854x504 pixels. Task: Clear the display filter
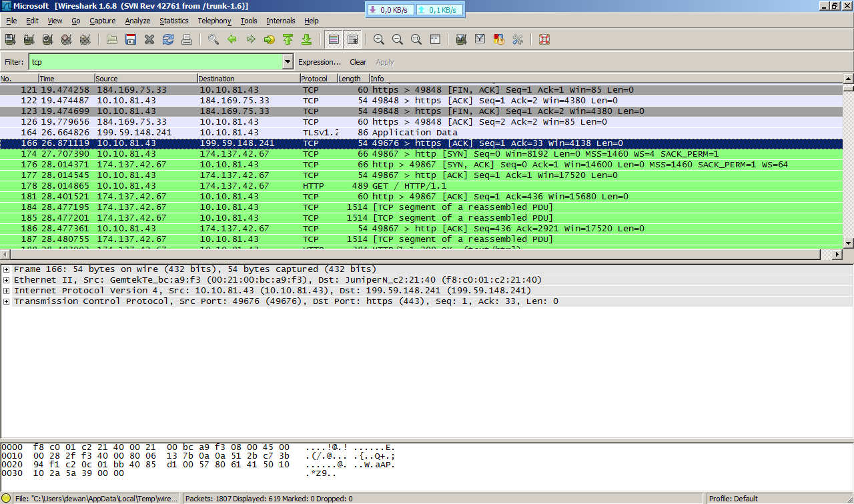(358, 62)
